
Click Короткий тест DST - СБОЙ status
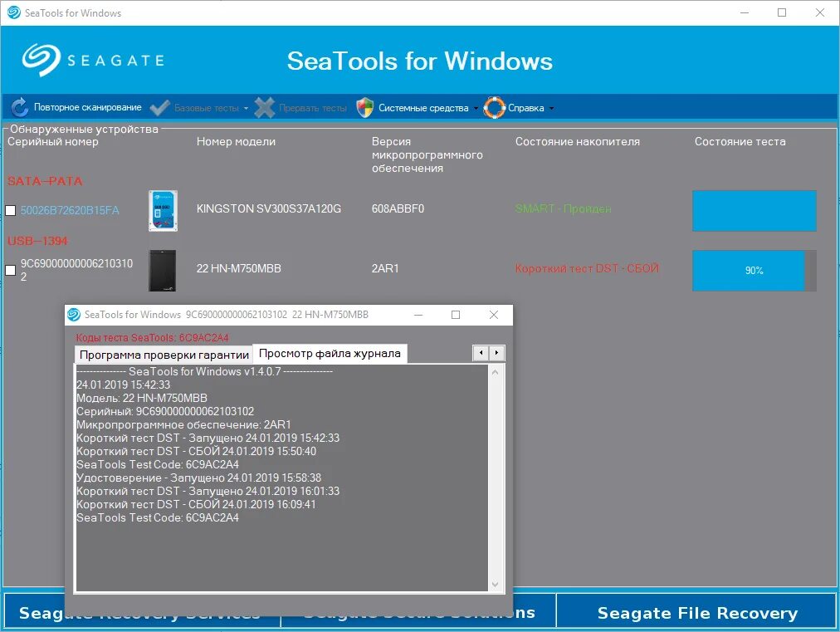587,268
